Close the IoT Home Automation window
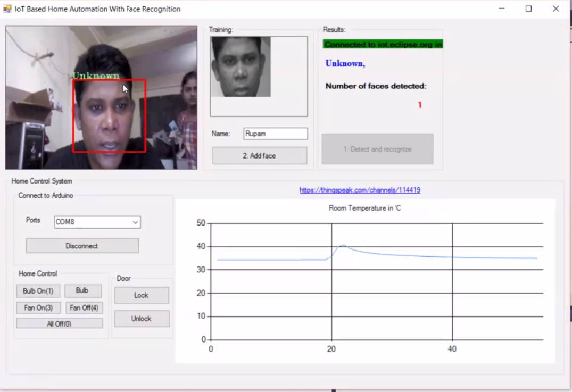 [x=556, y=9]
